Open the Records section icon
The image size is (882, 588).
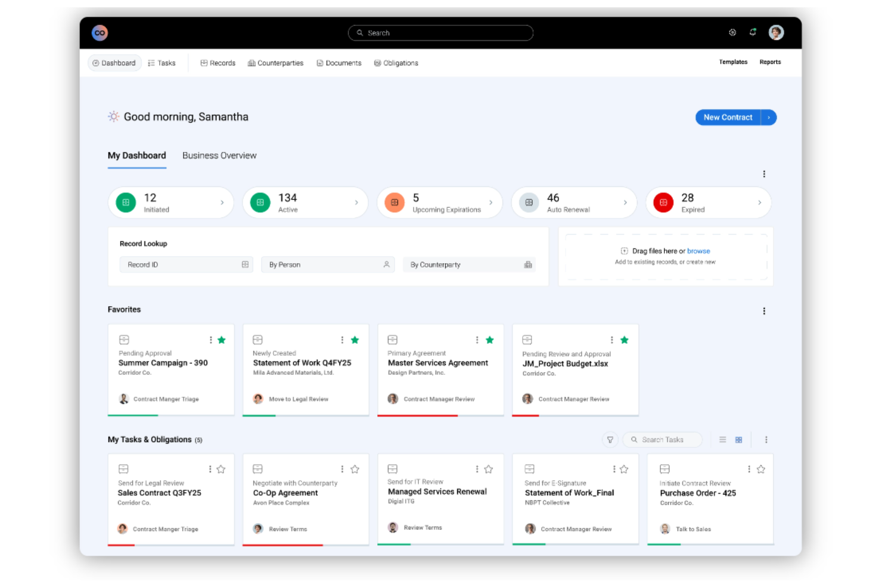[204, 63]
